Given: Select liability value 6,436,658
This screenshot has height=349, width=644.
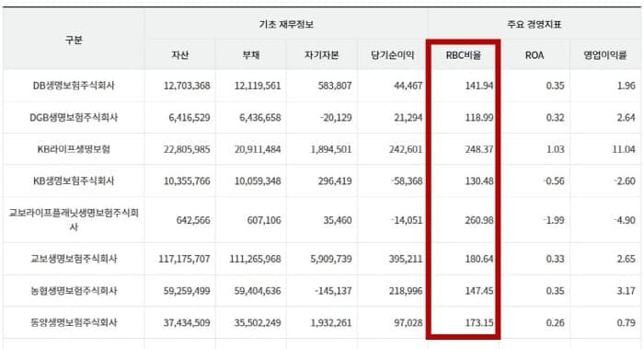Looking at the screenshot, I should point(260,118).
